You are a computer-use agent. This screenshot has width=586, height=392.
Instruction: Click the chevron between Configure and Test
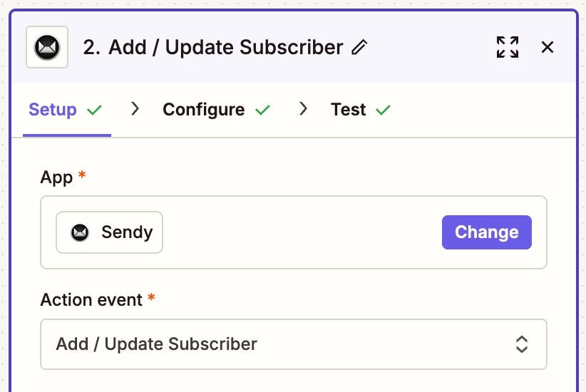[303, 109]
